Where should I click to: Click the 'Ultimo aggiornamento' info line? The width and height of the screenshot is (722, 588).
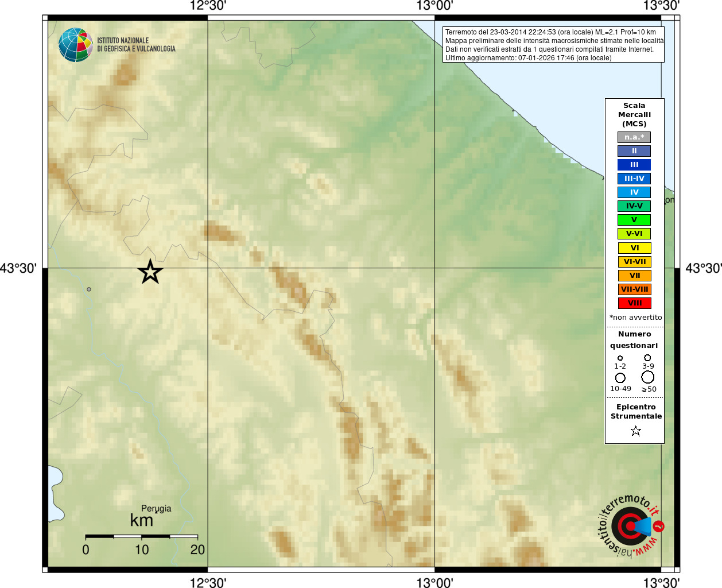click(529, 58)
